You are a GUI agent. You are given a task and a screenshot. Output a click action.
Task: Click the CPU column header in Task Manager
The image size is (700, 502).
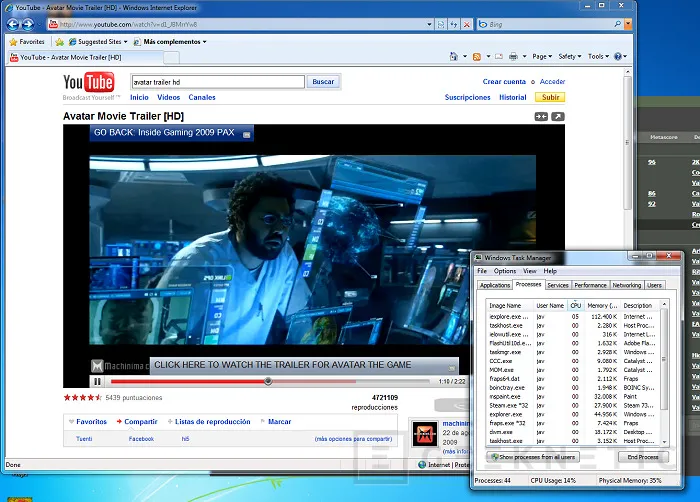pos(575,305)
